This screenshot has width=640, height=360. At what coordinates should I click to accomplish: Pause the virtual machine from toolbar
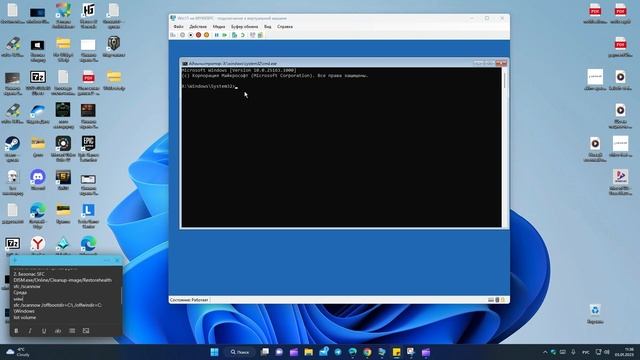point(217,35)
